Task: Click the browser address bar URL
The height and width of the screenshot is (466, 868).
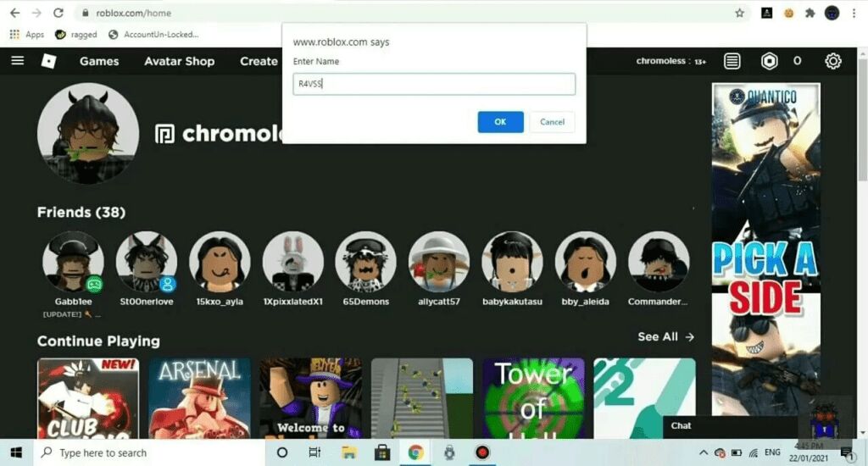Action: click(x=133, y=13)
